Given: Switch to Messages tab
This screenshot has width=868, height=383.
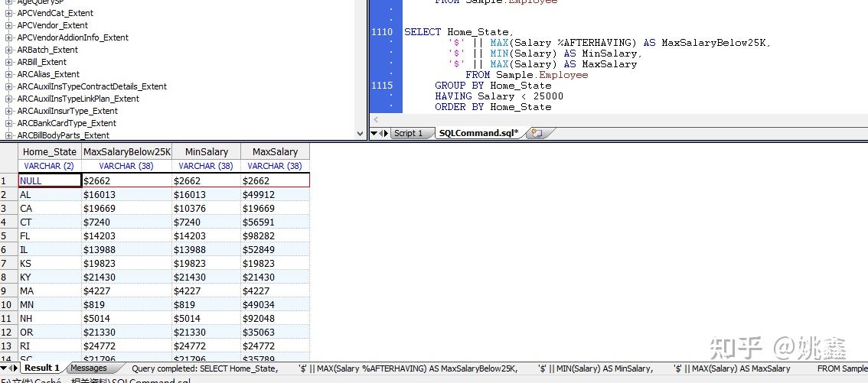Looking at the screenshot, I should [89, 368].
